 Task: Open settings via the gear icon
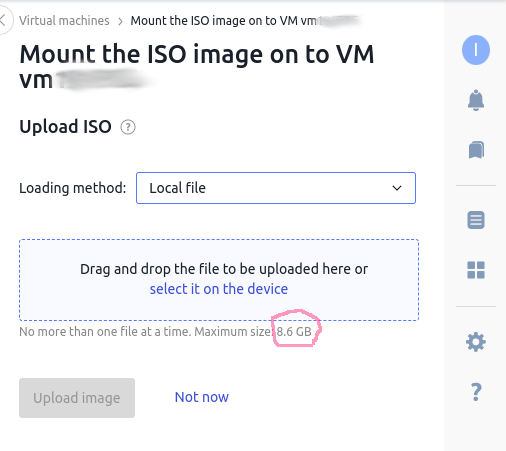[x=476, y=342]
